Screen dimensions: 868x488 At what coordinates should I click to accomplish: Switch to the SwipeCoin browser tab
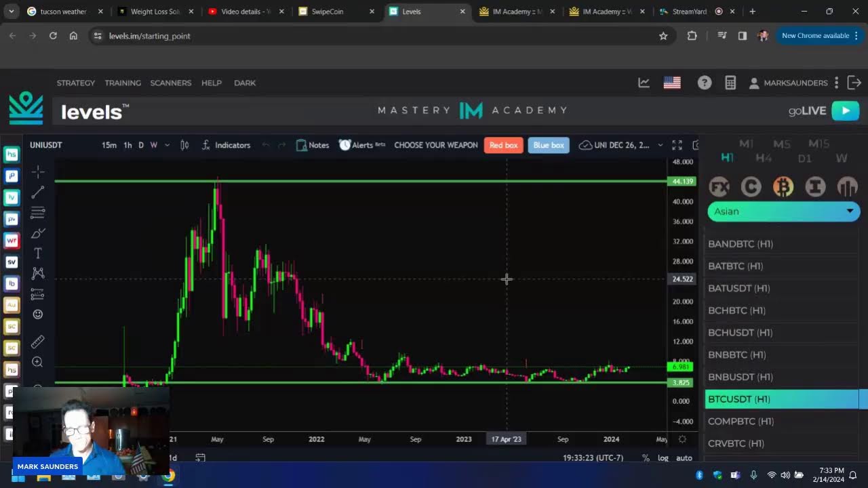click(337, 12)
